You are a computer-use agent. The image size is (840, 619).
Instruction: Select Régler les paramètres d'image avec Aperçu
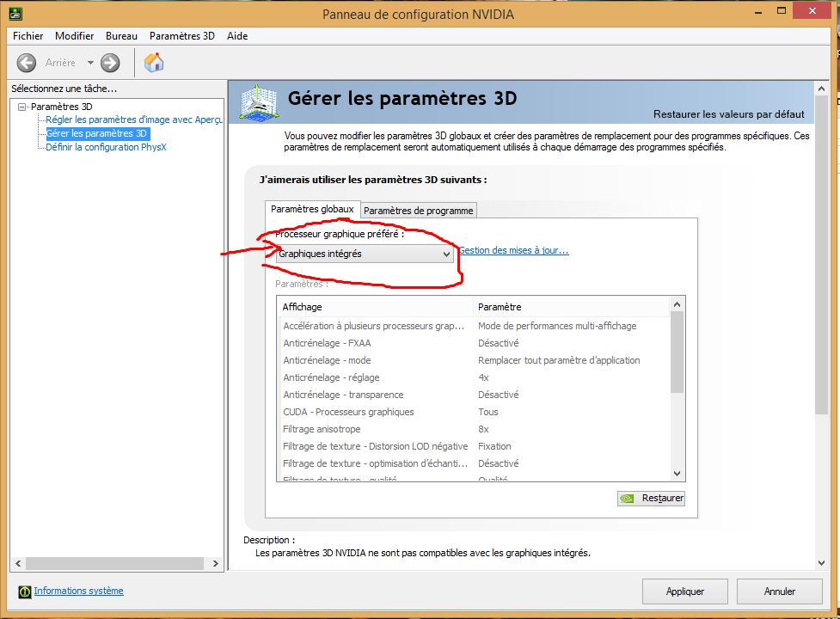point(134,120)
